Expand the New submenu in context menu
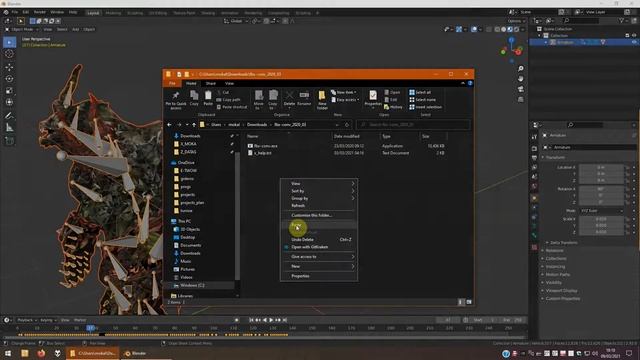This screenshot has width=640, height=360. click(319, 267)
